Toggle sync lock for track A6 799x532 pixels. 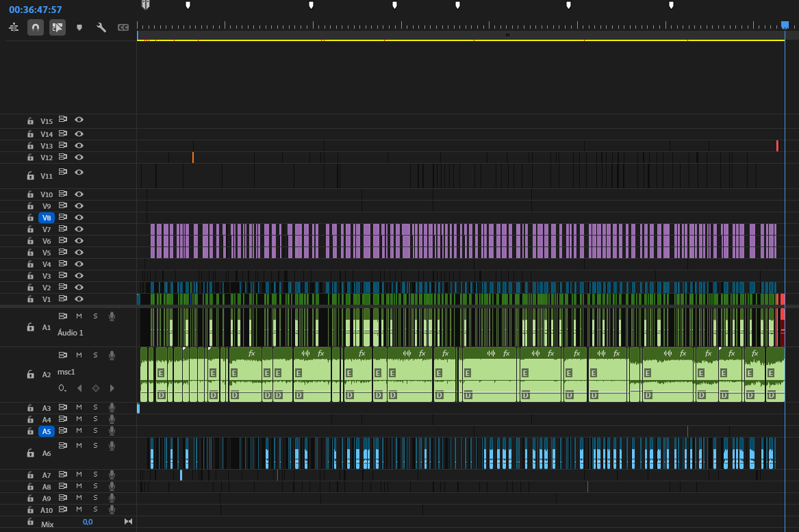[x=63, y=445]
